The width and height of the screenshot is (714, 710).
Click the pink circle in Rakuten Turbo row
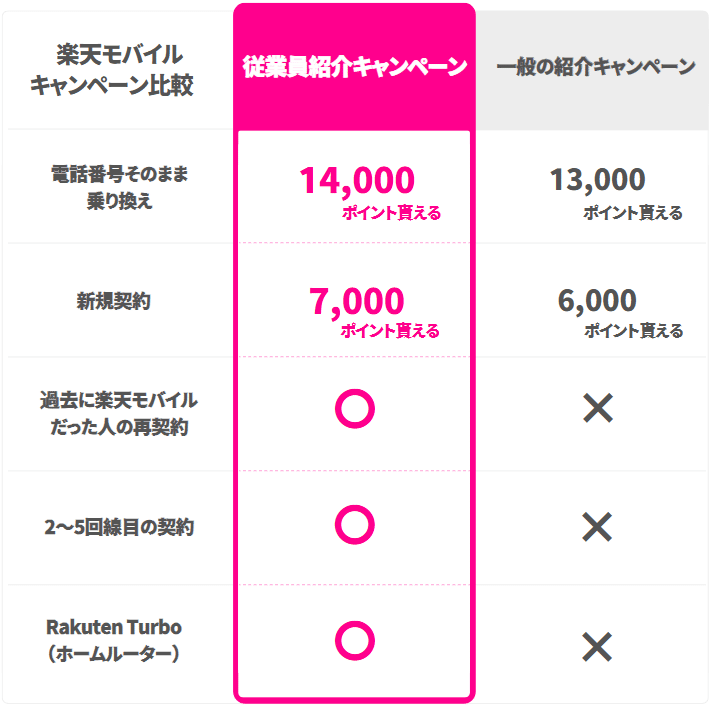pyautogui.click(x=354, y=640)
